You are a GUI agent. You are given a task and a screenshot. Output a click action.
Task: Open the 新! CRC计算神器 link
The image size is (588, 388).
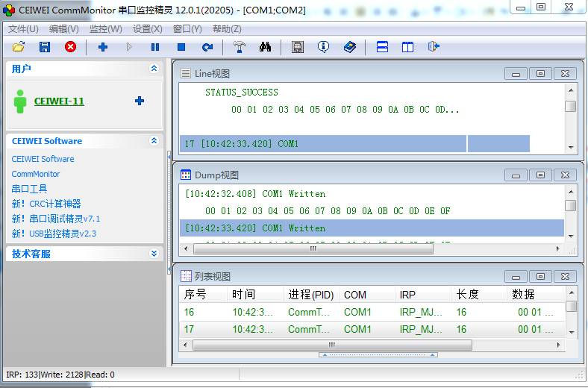(46, 204)
